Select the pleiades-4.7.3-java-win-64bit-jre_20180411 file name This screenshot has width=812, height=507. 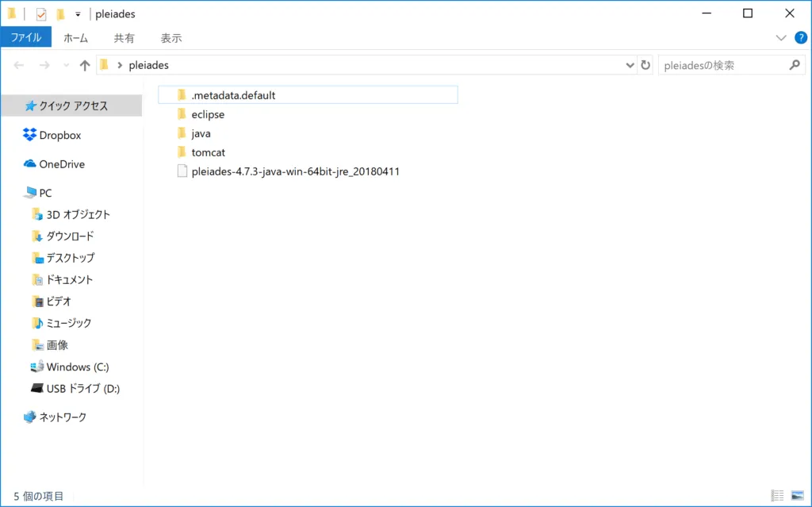click(295, 171)
